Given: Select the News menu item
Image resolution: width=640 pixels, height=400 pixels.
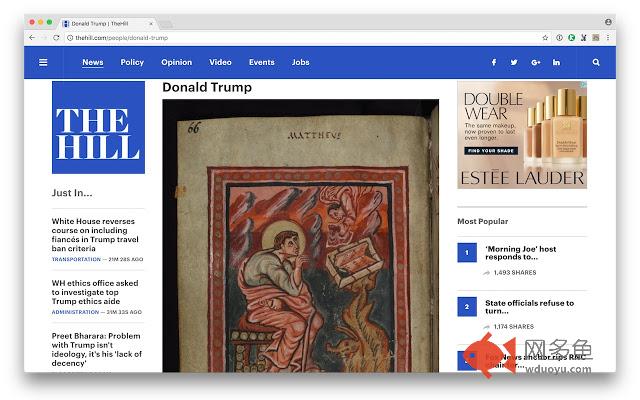Looking at the screenshot, I should pyautogui.click(x=93, y=62).
